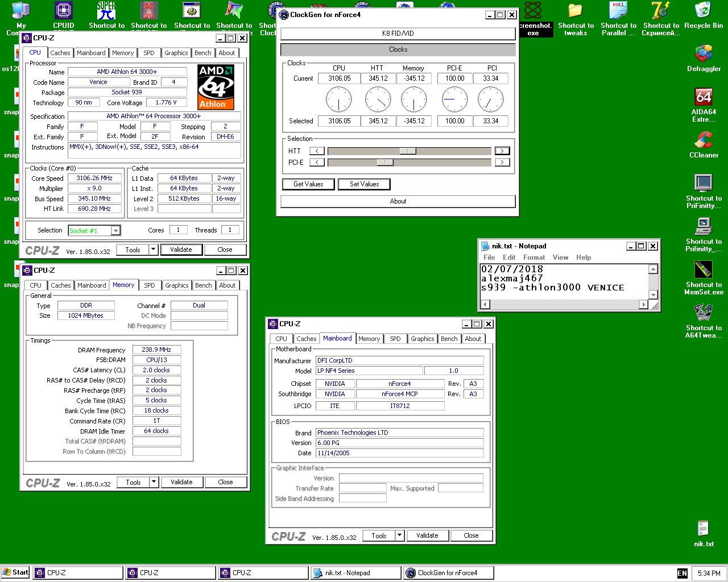Click ClockGen title bar icon
Screen dimensions: 728x582
[284, 15]
